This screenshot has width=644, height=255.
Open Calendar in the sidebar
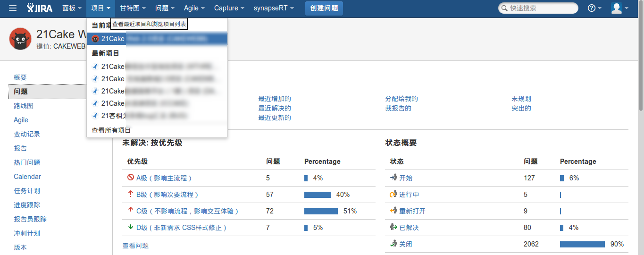[27, 177]
